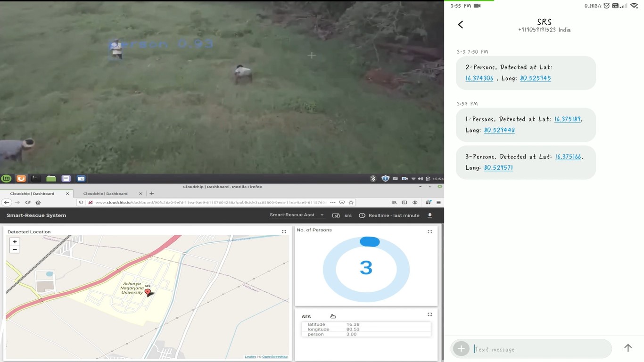This screenshot has height=362, width=644.
Task: Go back in the SRS message thread
Action: tap(461, 25)
